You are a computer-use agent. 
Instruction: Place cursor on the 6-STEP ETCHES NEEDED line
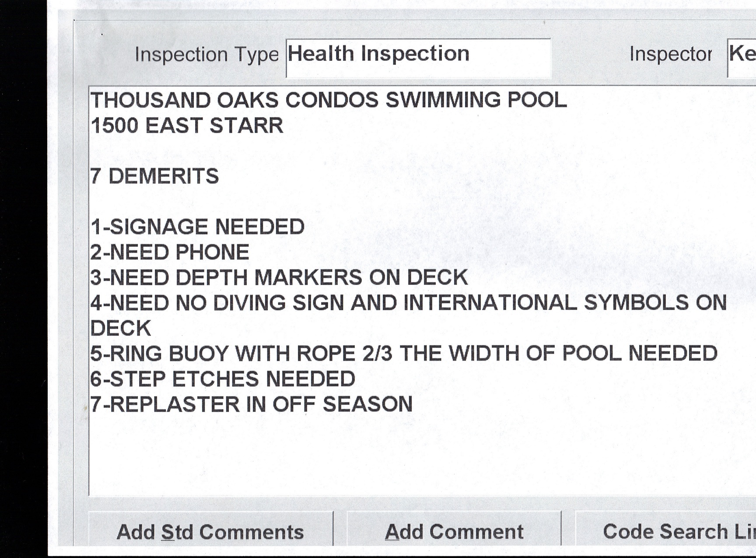(223, 379)
